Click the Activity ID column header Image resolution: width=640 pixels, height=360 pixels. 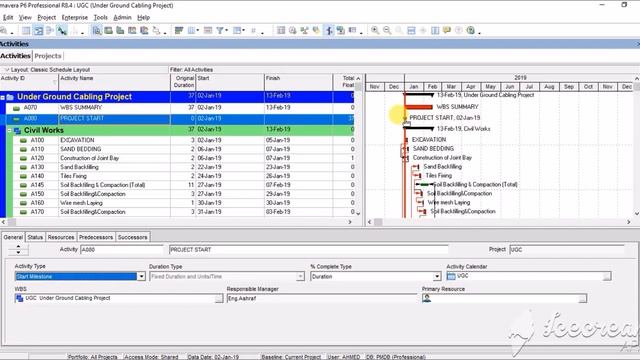(29, 82)
